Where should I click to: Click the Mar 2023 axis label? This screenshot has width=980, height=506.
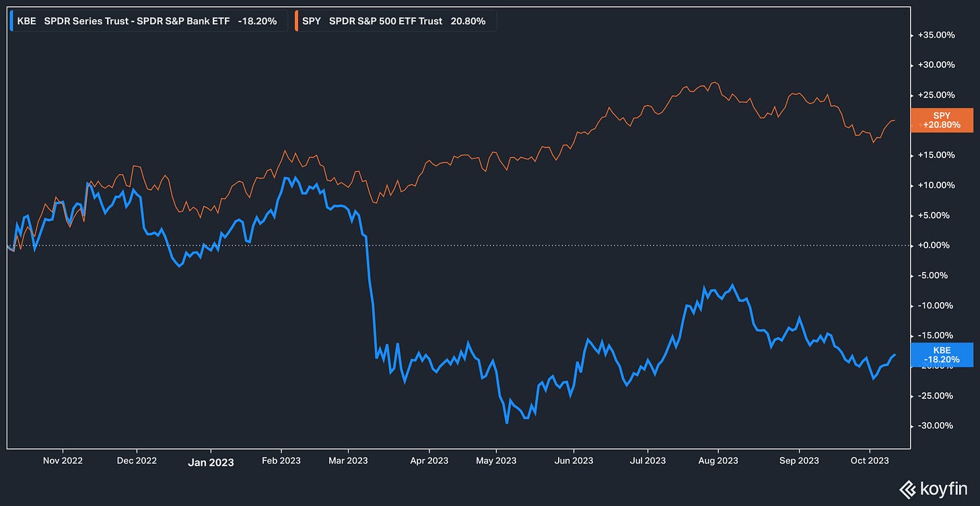[x=348, y=461]
